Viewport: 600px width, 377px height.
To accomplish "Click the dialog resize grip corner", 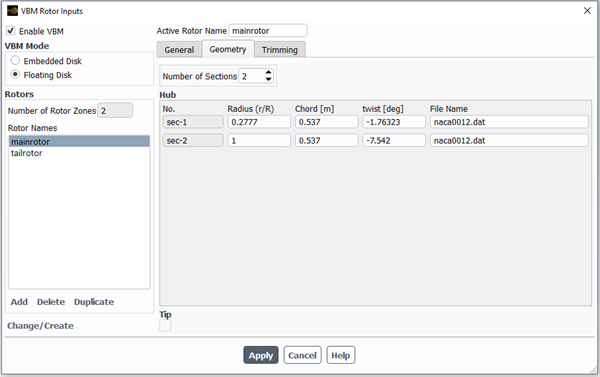I will (x=593, y=370).
